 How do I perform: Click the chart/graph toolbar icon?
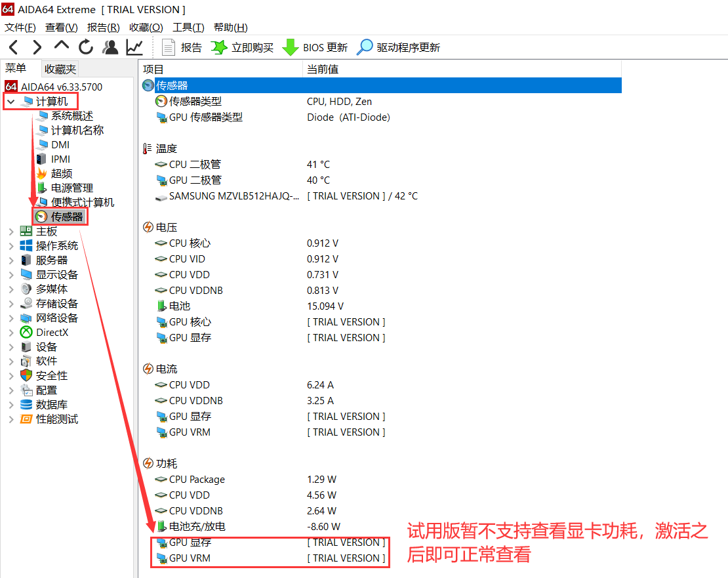(133, 47)
